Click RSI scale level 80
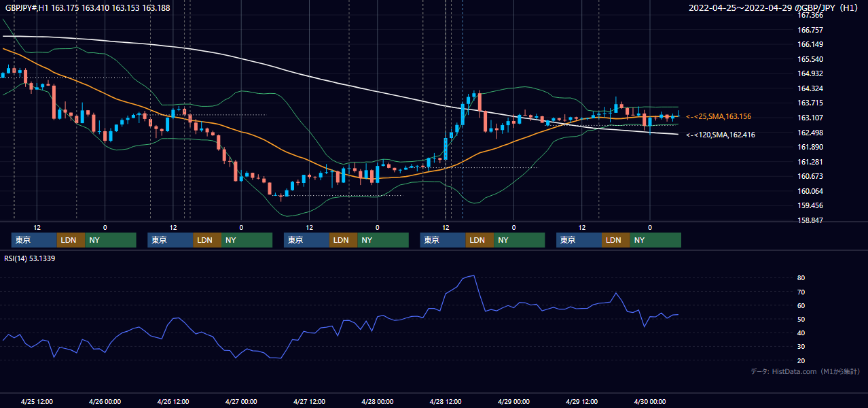Screen dimensions: 868x408 click(801, 278)
